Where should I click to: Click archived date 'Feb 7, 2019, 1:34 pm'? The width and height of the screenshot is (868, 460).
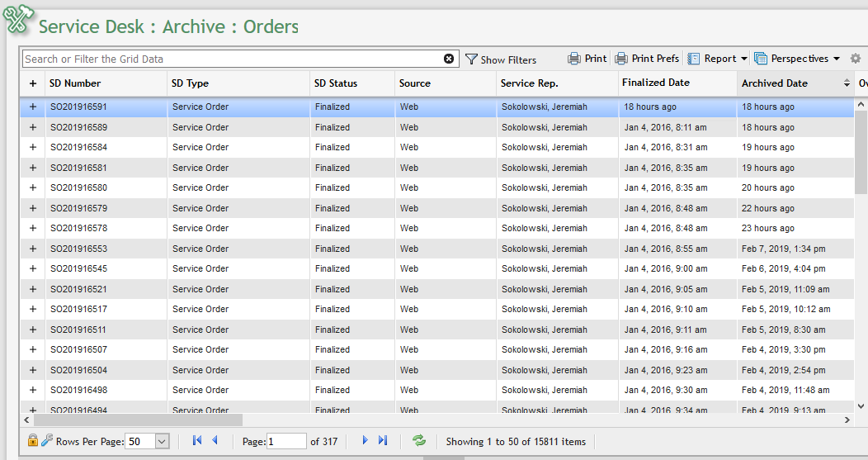tap(783, 249)
